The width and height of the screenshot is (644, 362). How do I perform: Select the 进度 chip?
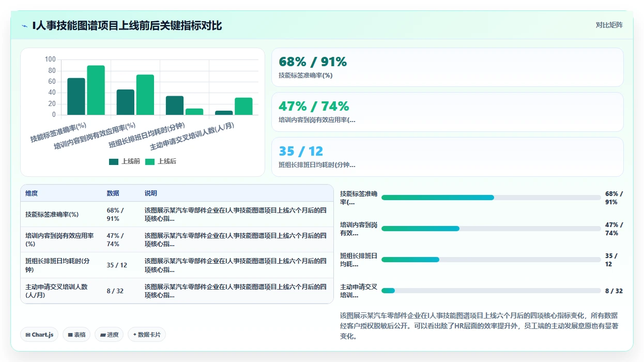click(x=109, y=335)
